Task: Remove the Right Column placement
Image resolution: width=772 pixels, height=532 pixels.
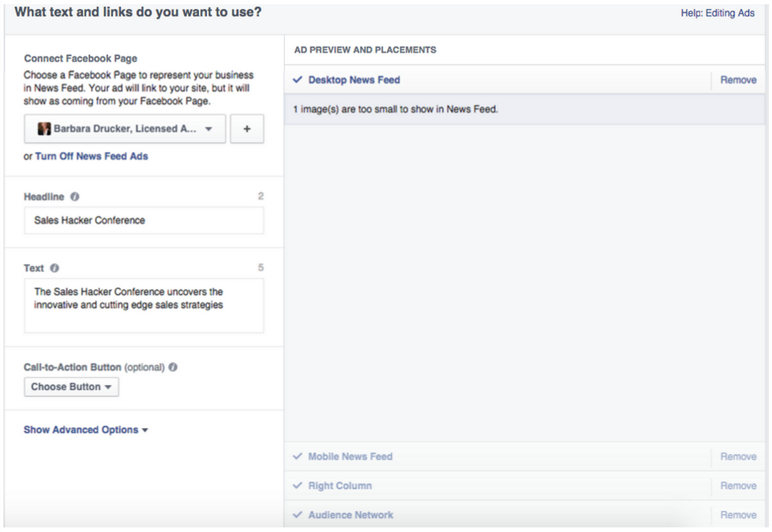Action: pyautogui.click(x=738, y=486)
